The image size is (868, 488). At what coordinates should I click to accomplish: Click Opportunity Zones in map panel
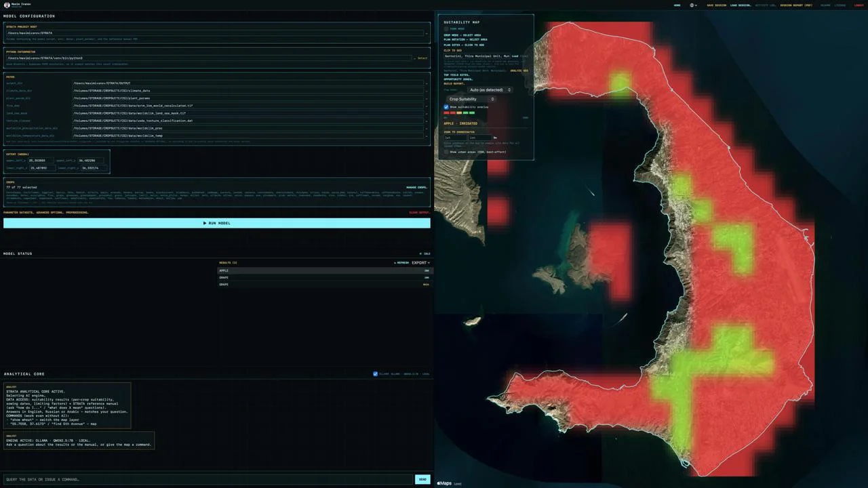coord(458,79)
